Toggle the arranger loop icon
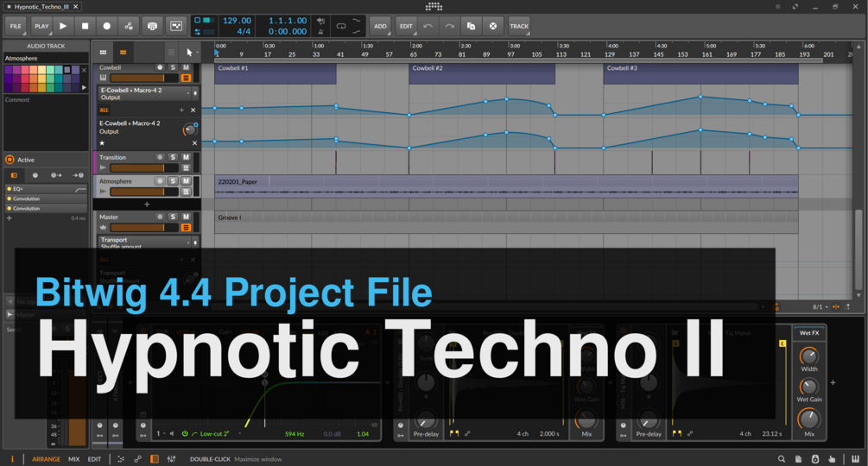This screenshot has width=868, height=466. click(x=341, y=26)
